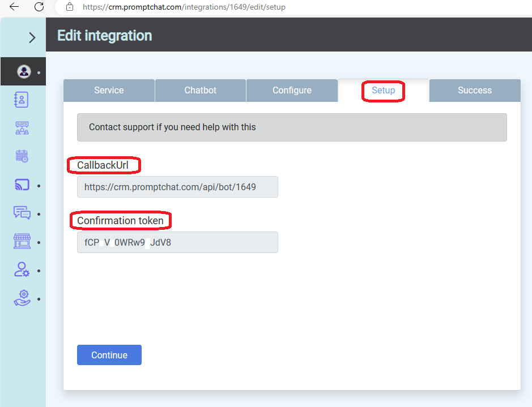Viewport: 532px width, 407px height.
Task: Click the browser back arrow
Action: point(14,7)
